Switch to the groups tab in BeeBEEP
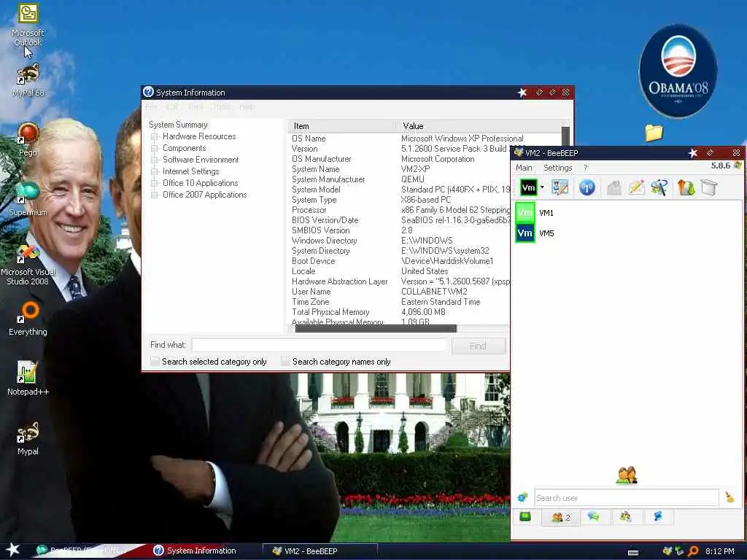 click(625, 517)
